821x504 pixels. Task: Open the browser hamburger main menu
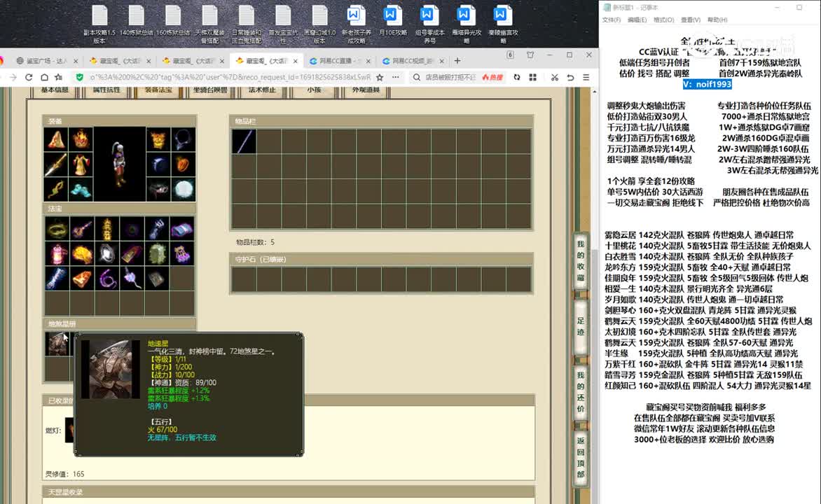(x=586, y=77)
